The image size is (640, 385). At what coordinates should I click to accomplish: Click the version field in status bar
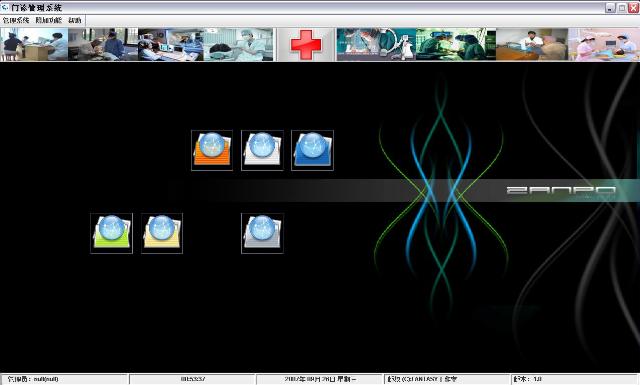click(x=575, y=379)
